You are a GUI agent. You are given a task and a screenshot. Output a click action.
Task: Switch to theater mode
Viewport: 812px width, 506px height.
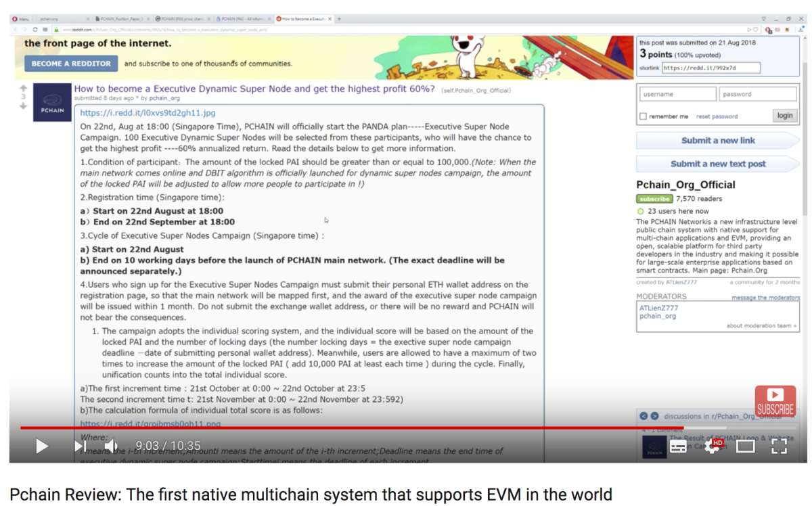pyautogui.click(x=745, y=446)
